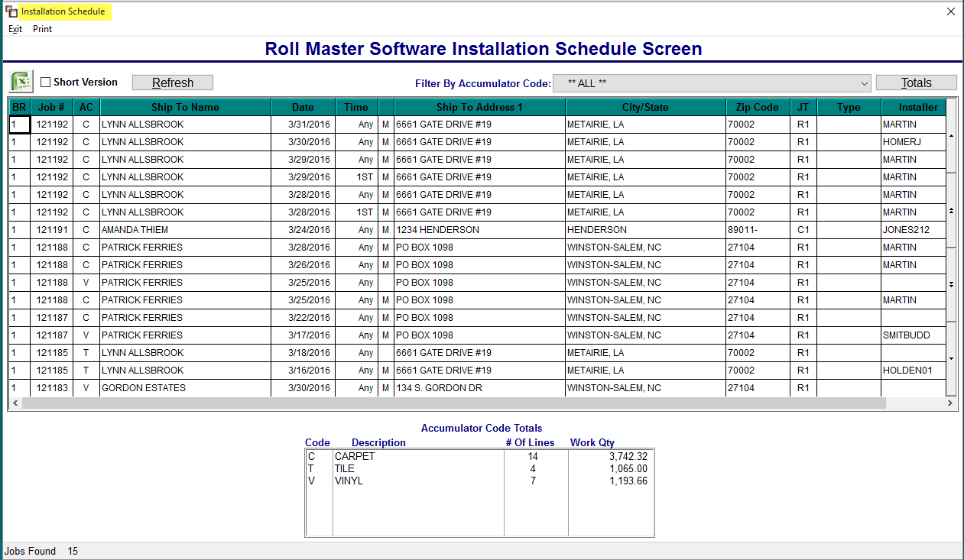This screenshot has height=560, width=964.
Task: Click the Zip Code column header
Action: pos(758,107)
